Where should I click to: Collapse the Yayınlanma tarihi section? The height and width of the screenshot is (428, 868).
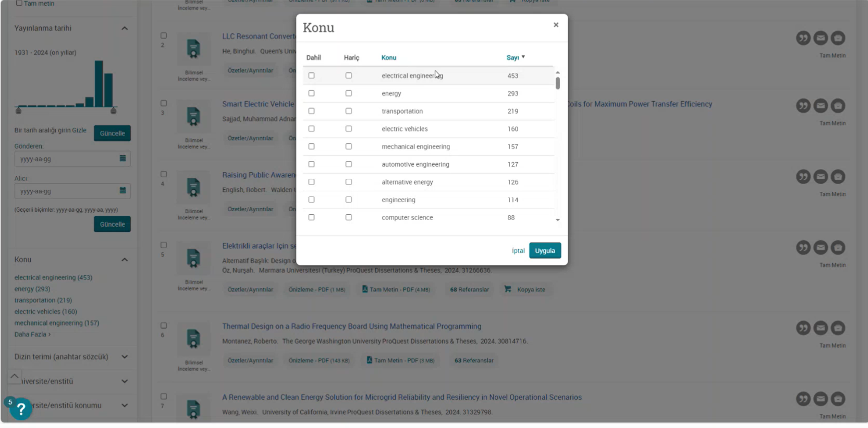point(125,28)
